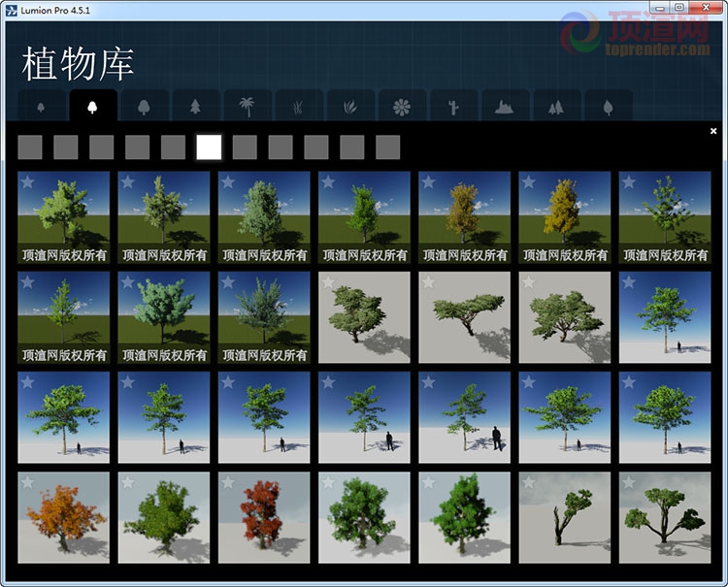The width and height of the screenshot is (728, 587).
Task: Toggle star on the yellow-brown tree thumbnail
Action: click(x=428, y=181)
